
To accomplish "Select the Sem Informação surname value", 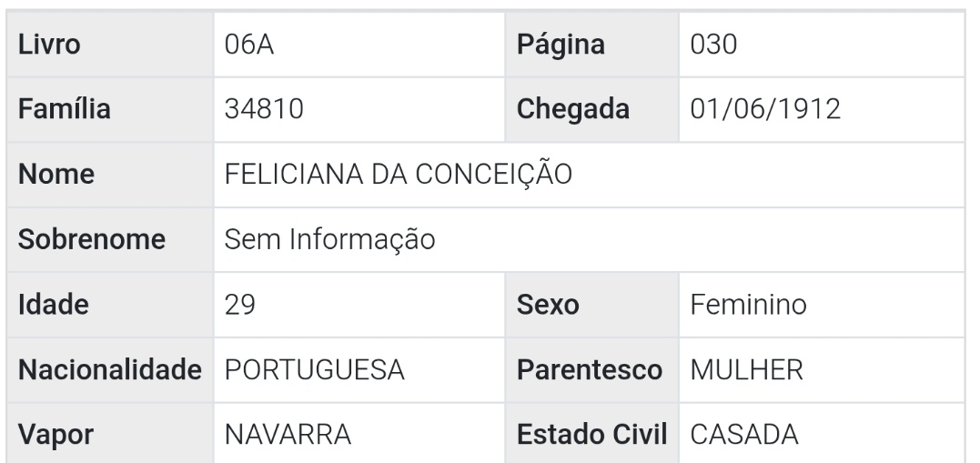I will [x=331, y=239].
